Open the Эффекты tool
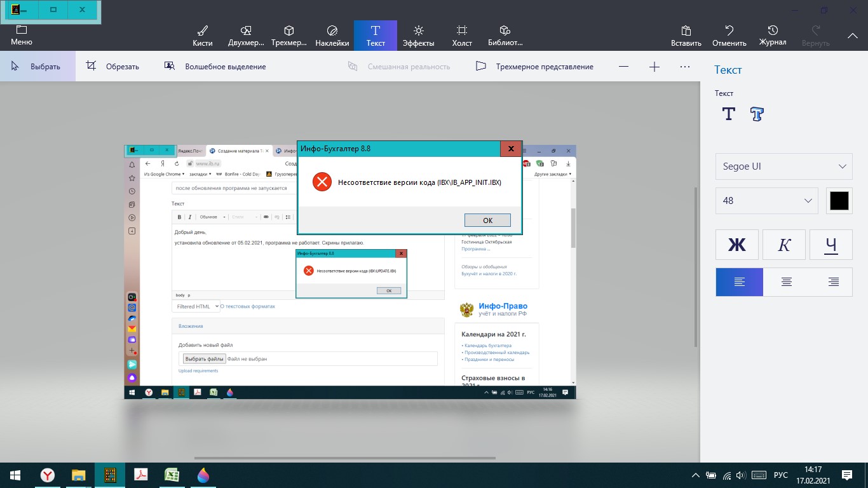 [419, 36]
